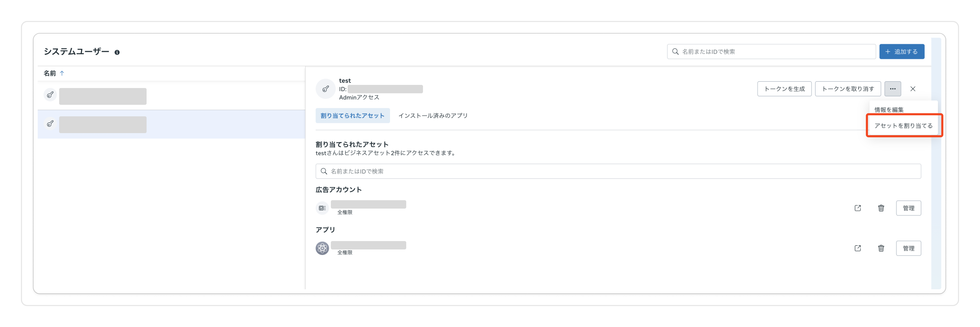Choose 情報を編集 from the menu
980x327 pixels.
(889, 109)
